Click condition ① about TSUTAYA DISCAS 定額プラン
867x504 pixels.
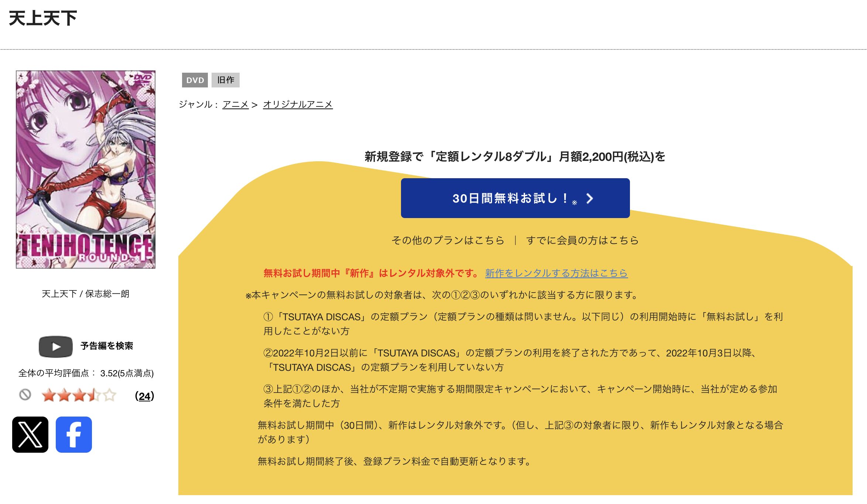pos(523,324)
